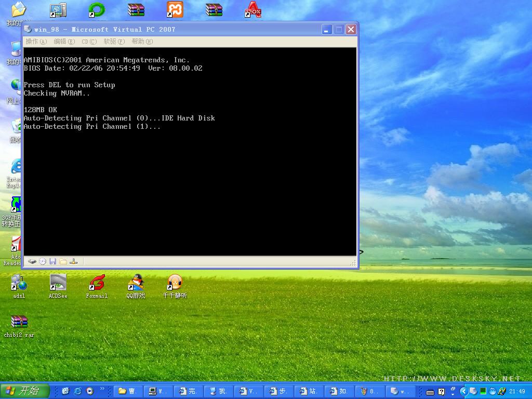Click the shared folders status icon
This screenshot has width=532, height=399.
click(x=63, y=262)
